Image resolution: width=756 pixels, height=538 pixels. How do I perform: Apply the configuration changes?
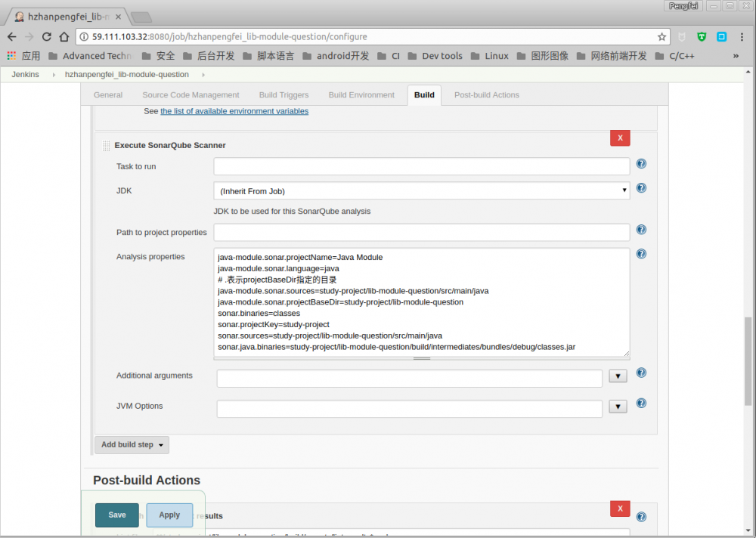click(x=169, y=515)
